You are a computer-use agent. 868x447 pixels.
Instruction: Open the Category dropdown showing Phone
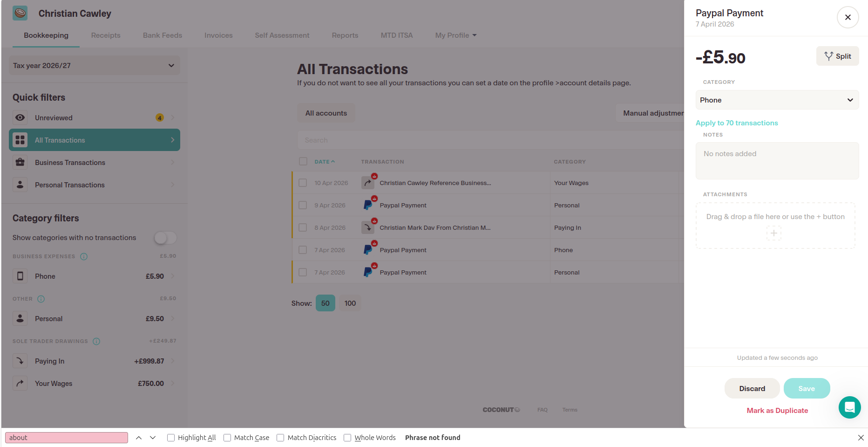776,100
